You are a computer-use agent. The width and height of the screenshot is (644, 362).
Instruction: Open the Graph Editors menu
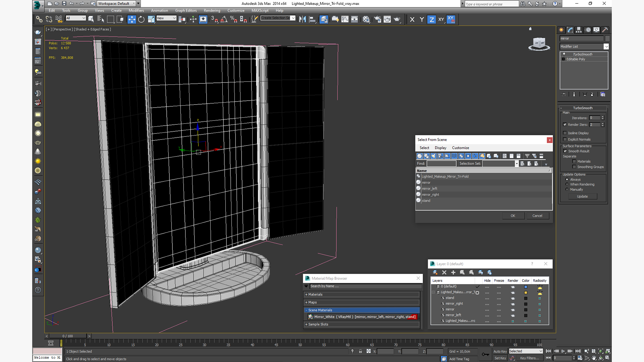186,10
